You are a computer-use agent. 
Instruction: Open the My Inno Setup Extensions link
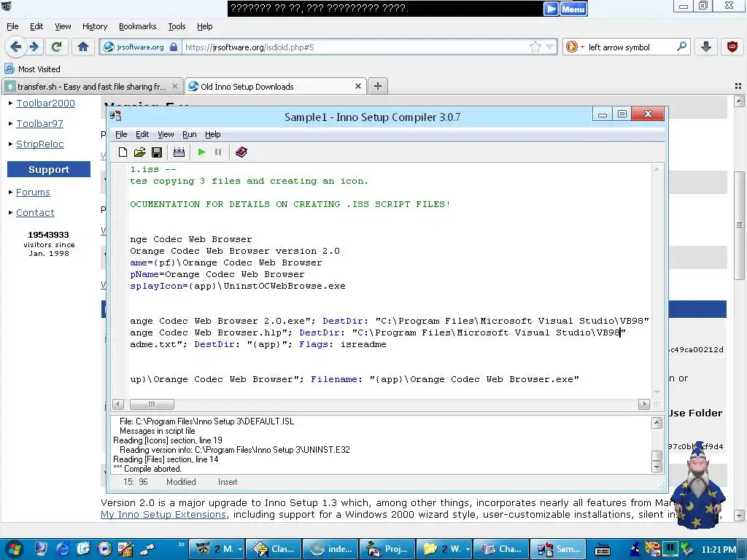[163, 515]
